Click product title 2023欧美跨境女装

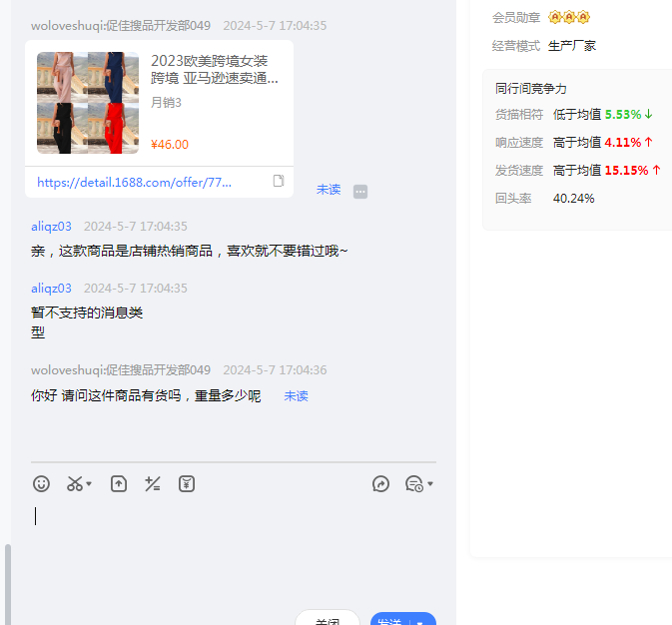tap(215, 69)
